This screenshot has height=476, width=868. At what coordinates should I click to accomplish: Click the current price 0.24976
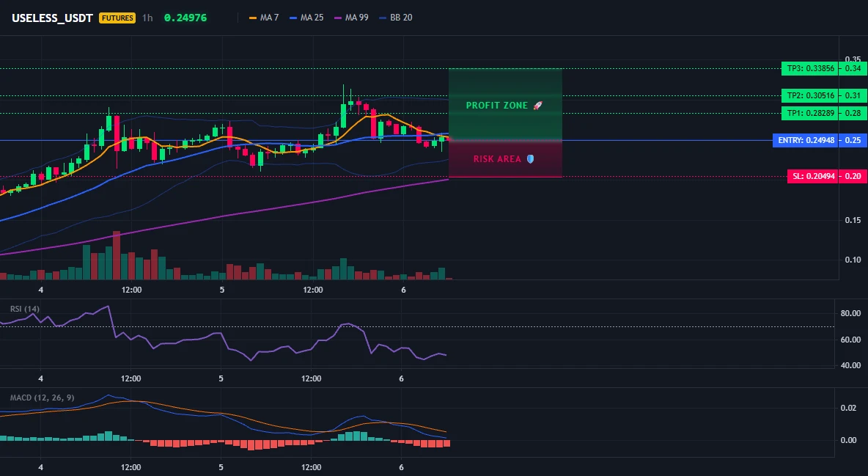pyautogui.click(x=185, y=18)
